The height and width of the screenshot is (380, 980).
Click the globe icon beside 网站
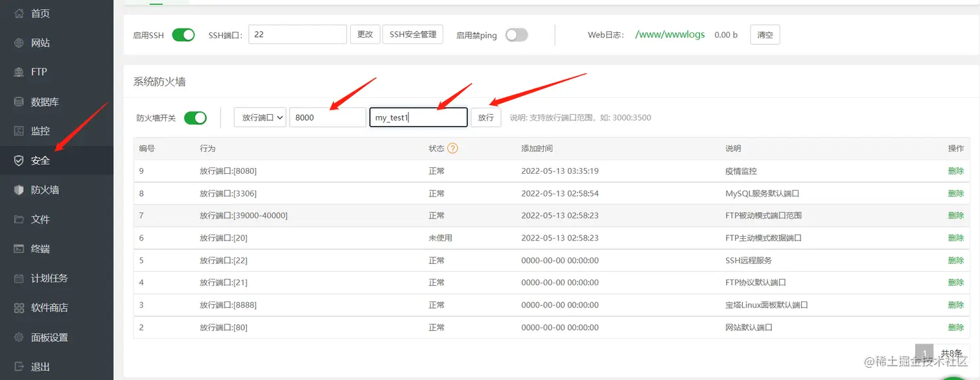[19, 43]
